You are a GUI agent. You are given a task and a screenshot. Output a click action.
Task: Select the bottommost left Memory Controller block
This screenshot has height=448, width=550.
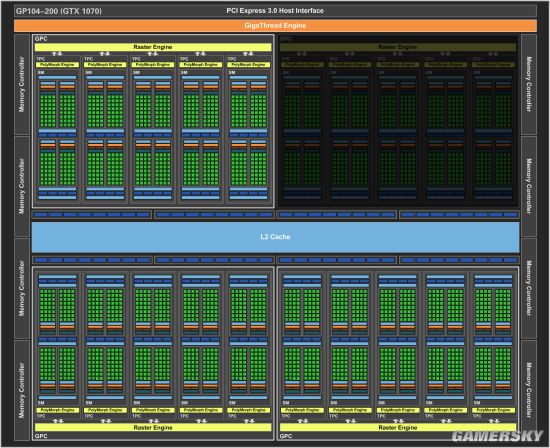22,390
